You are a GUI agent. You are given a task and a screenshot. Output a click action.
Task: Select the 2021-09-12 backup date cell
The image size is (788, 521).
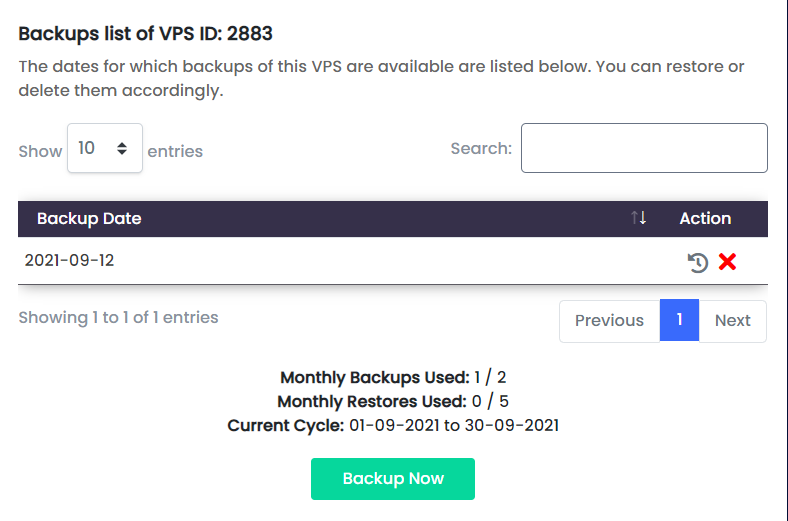pyautogui.click(x=69, y=260)
